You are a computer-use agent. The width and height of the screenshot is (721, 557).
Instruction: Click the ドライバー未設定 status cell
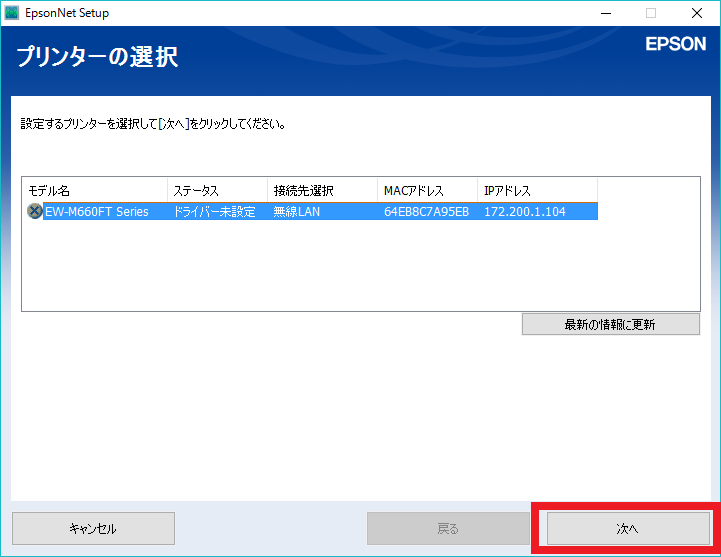tap(214, 212)
